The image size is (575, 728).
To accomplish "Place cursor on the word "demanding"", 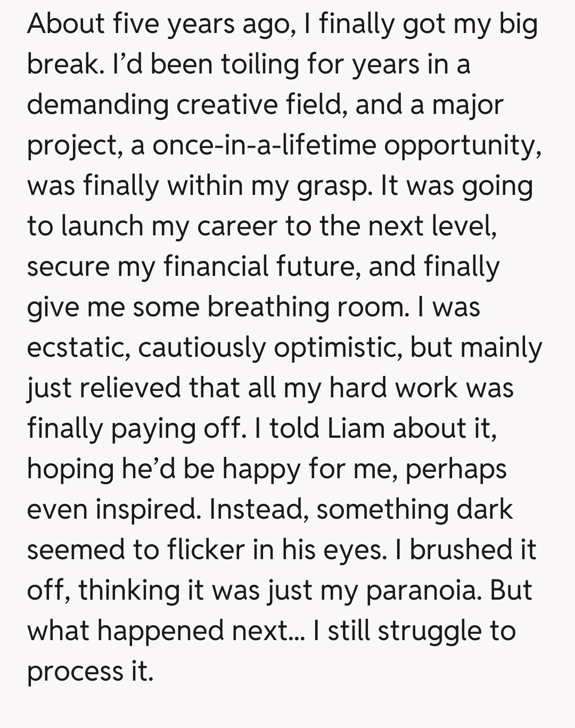I will pyautogui.click(x=97, y=104).
